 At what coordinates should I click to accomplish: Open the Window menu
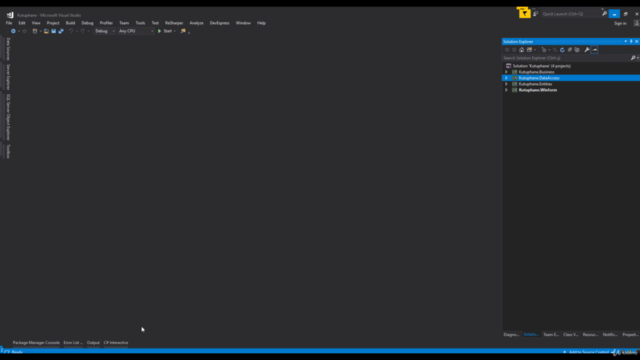(x=243, y=23)
